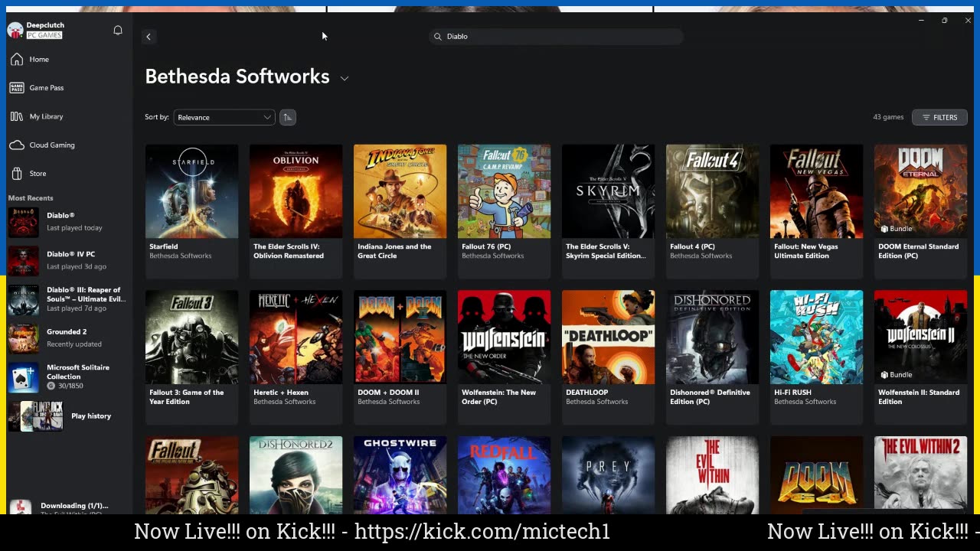The width and height of the screenshot is (980, 551).
Task: Click the Home icon in sidebar
Action: click(17, 59)
